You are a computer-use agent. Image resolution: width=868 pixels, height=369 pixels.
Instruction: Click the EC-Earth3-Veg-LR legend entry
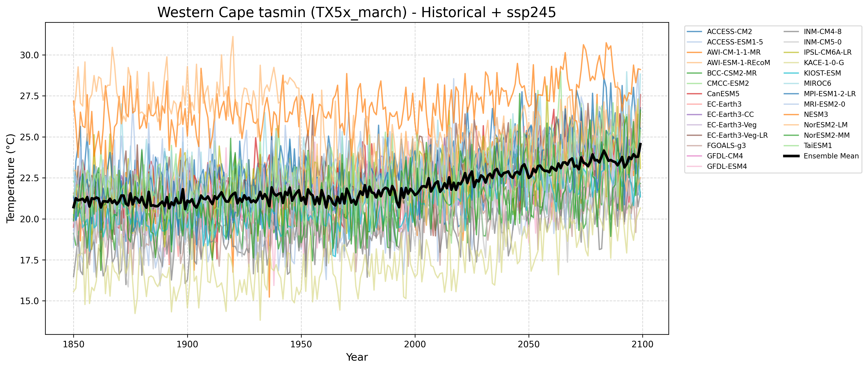737,135
